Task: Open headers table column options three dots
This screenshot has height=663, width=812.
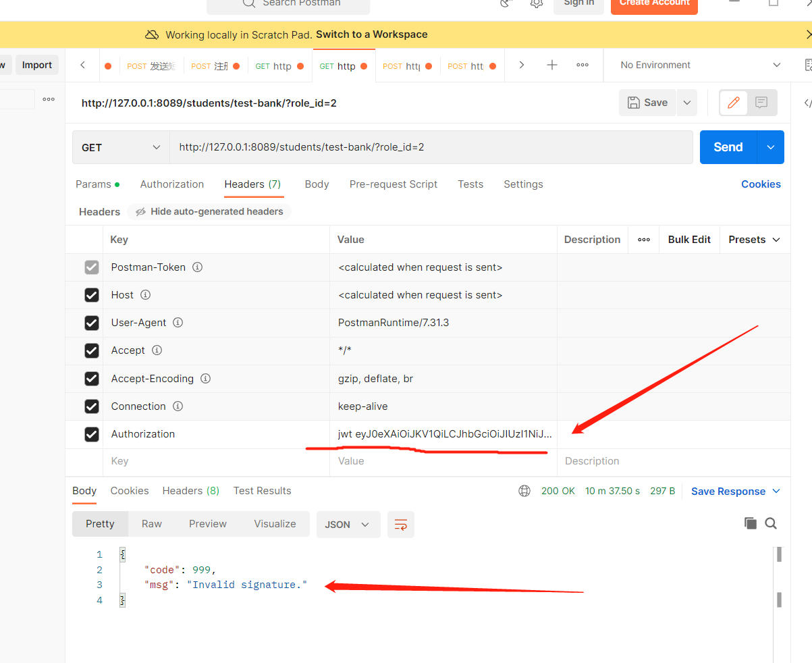Action: [x=644, y=240]
